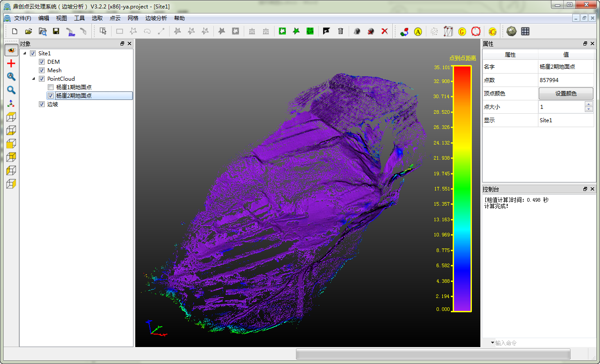600x364 pixels.
Task: Click the red plus icon in sidebar
Action: click(x=11, y=63)
